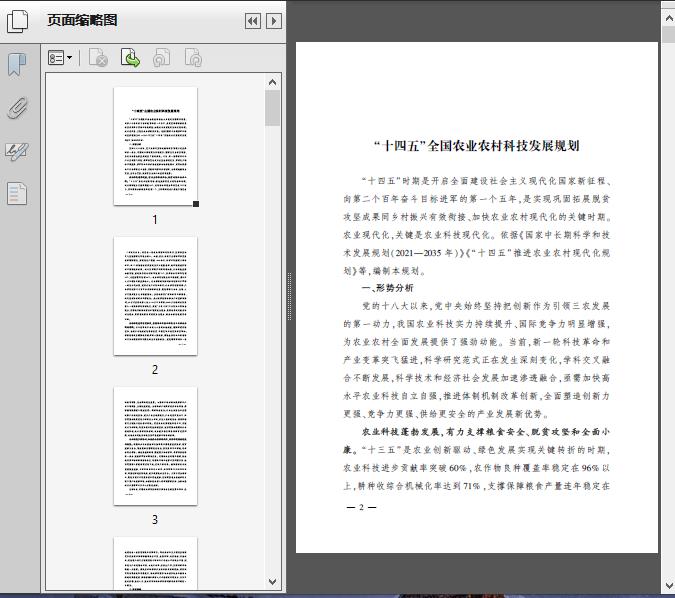Open the Bookmarks panel
This screenshot has height=598, width=675.
(17, 65)
